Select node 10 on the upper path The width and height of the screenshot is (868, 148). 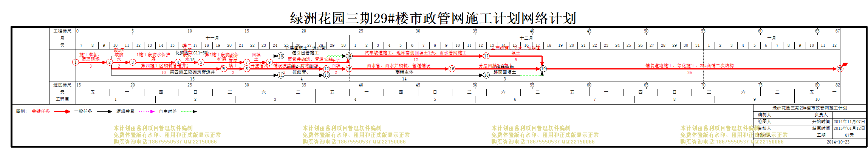tap(281, 56)
